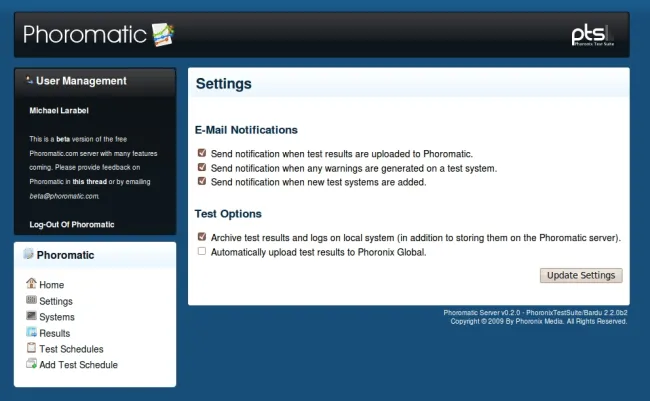
Task: Click the Settings icon in sidebar
Action: click(31, 301)
